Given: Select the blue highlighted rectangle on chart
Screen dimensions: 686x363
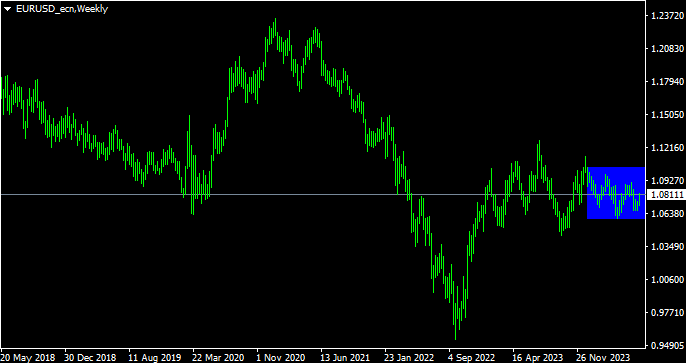Looking at the screenshot, I should [616, 193].
